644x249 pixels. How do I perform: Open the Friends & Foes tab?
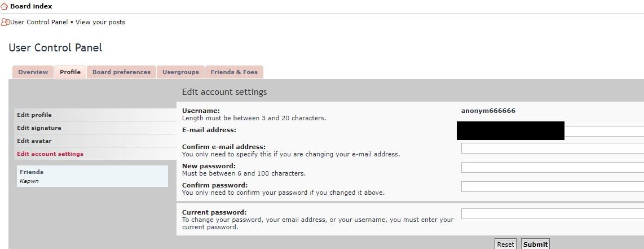[x=234, y=72]
